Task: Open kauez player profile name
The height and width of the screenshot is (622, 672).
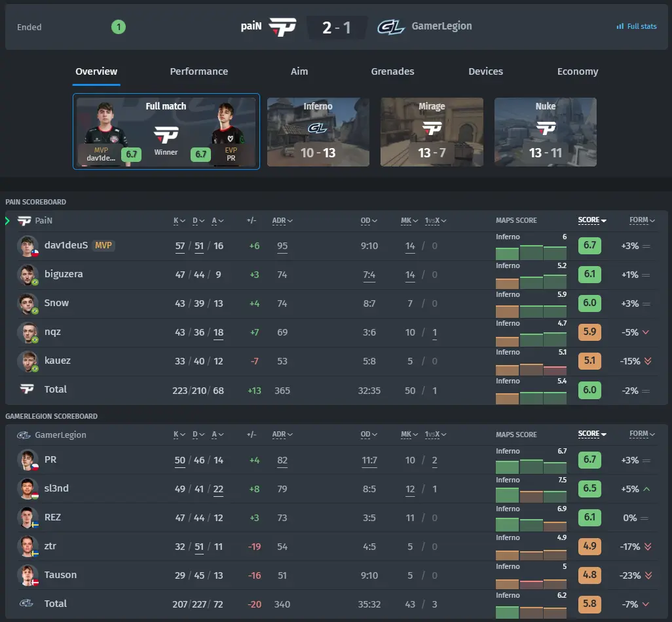Action: [x=58, y=360]
